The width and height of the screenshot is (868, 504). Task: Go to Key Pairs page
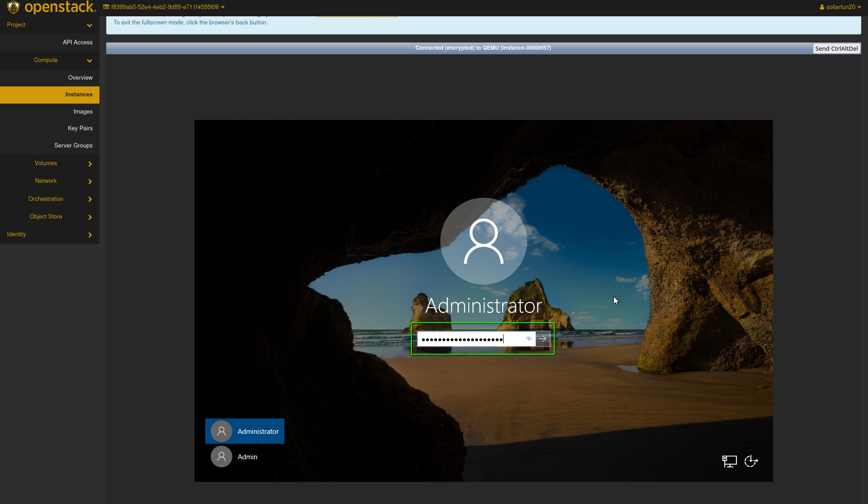tap(80, 128)
